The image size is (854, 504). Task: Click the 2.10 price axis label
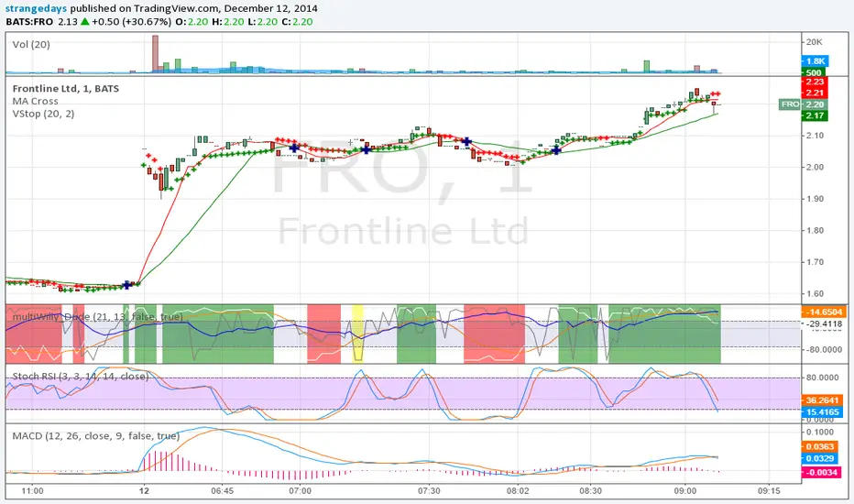pos(815,135)
